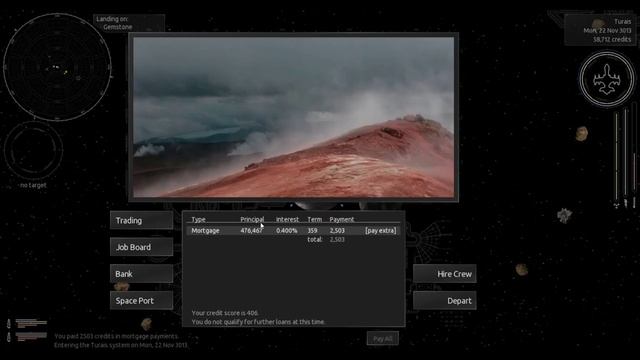Click the Hire Crew button

point(444,274)
